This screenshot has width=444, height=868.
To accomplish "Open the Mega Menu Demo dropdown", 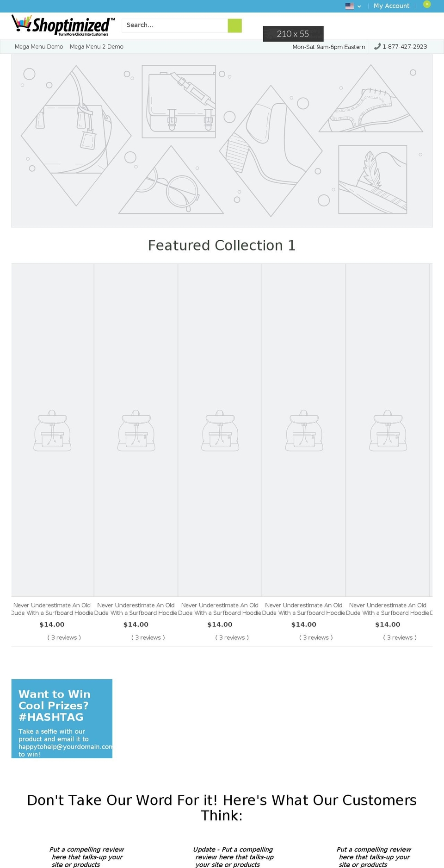I will [x=39, y=46].
